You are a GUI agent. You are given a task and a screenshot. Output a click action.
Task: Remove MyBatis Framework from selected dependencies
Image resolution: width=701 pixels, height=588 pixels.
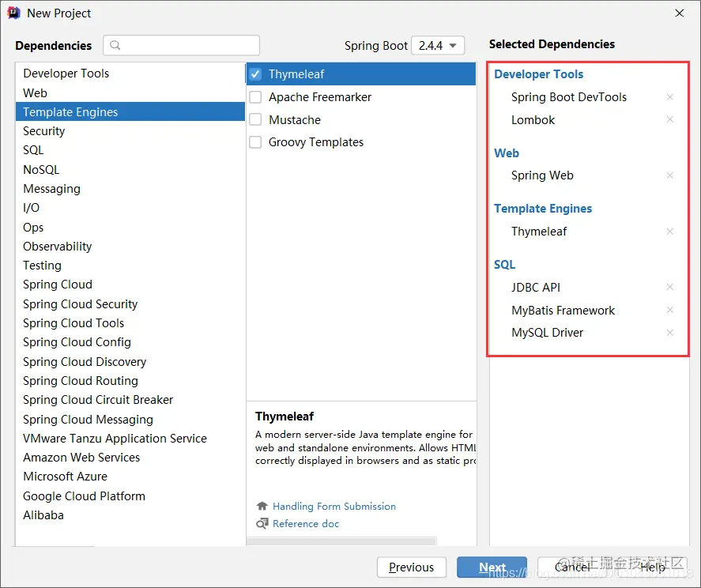coord(669,310)
